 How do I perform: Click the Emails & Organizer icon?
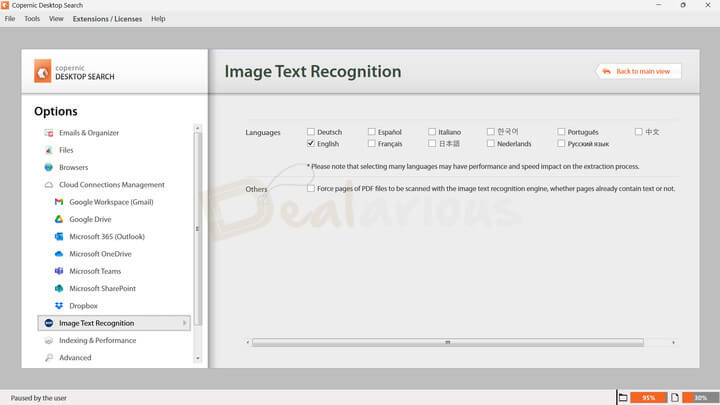(x=49, y=133)
